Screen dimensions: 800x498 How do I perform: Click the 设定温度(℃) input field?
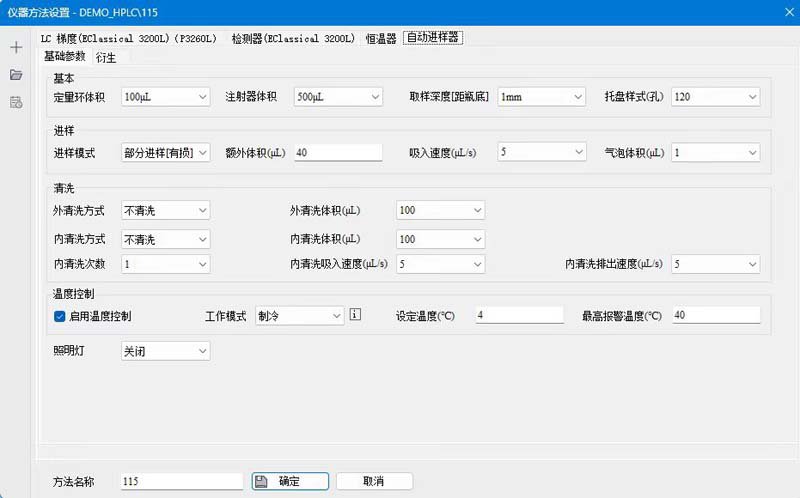tap(519, 315)
